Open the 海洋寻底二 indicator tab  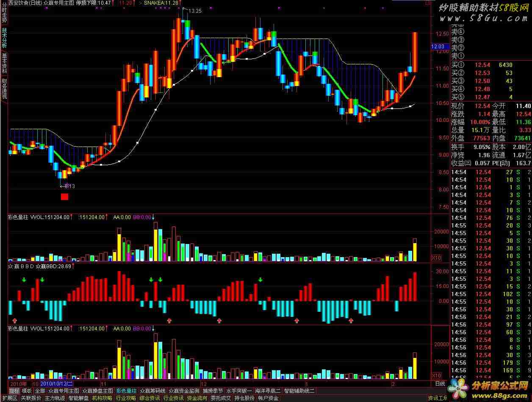[268, 391]
